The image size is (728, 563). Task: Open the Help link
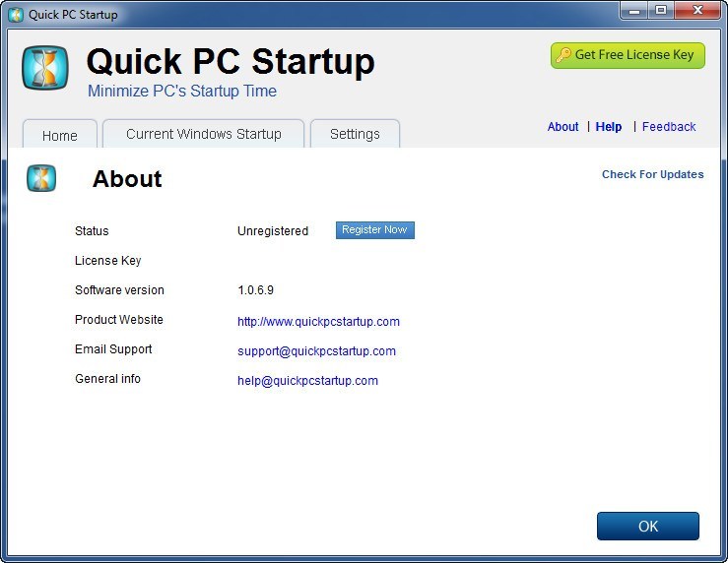[608, 127]
